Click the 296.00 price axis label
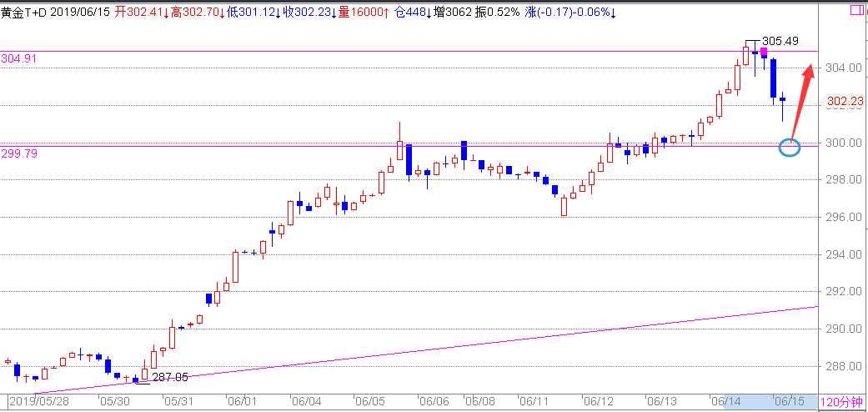 tap(844, 217)
